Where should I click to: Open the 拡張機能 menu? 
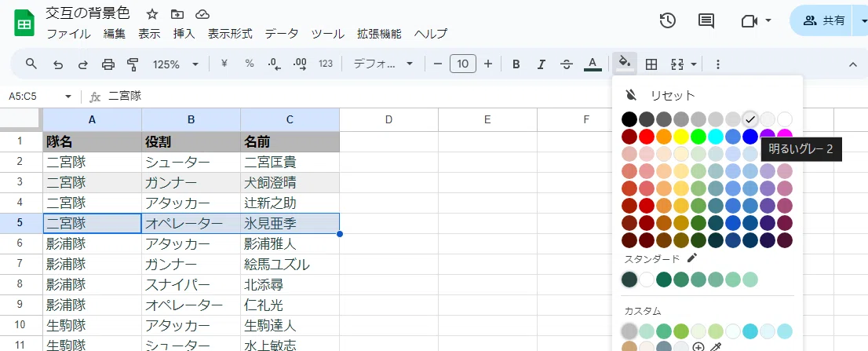(x=379, y=34)
